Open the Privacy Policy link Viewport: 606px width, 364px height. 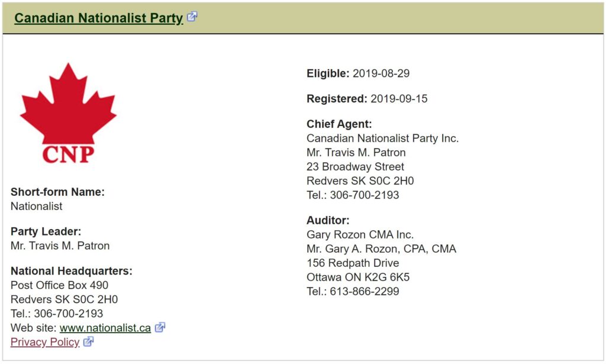point(45,342)
